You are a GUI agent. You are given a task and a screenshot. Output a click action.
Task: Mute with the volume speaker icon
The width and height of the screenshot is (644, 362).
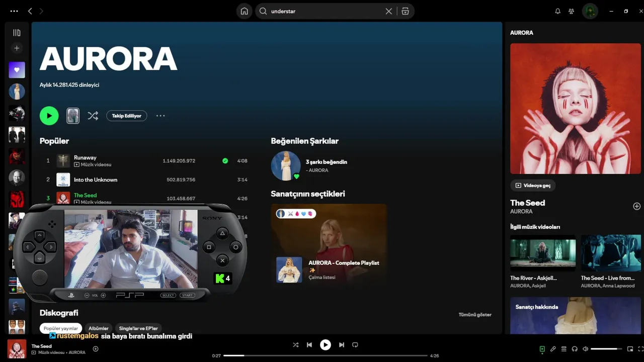pyautogui.click(x=585, y=349)
